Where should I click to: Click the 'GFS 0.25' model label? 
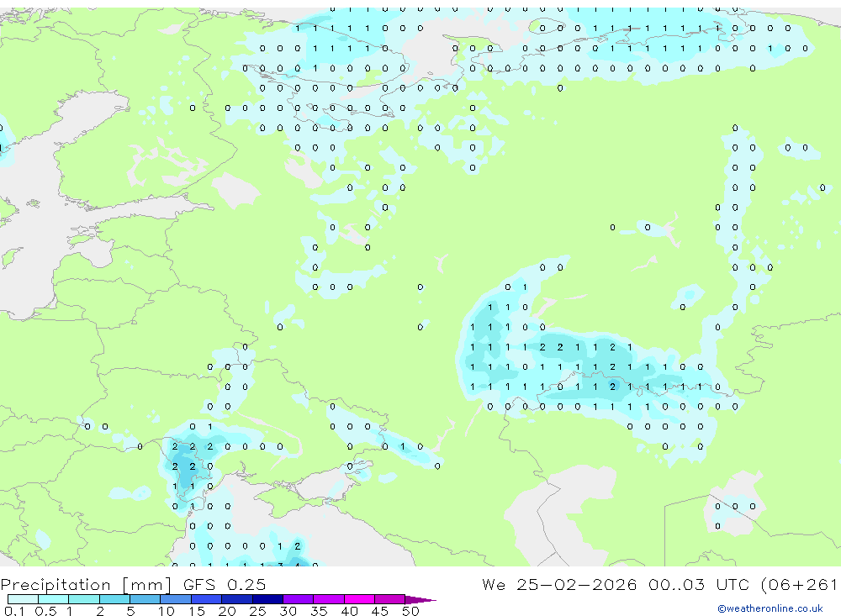[225, 585]
